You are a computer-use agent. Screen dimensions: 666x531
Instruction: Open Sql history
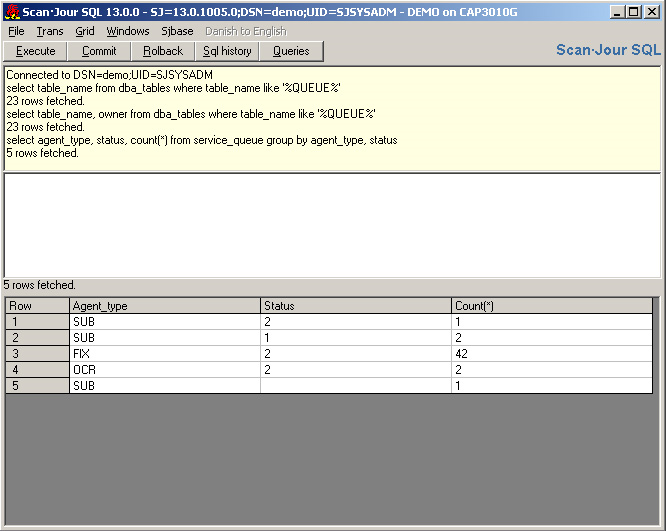(x=227, y=51)
